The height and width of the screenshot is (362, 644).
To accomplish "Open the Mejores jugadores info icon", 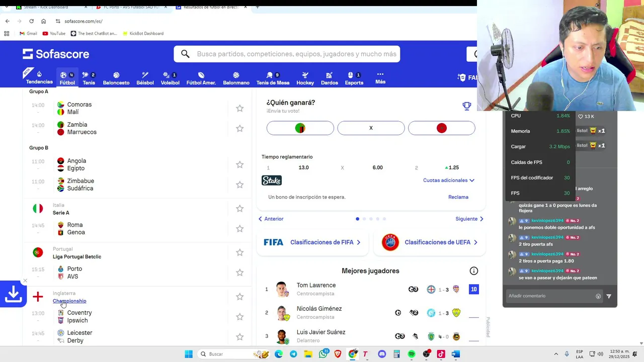I will click(x=473, y=271).
